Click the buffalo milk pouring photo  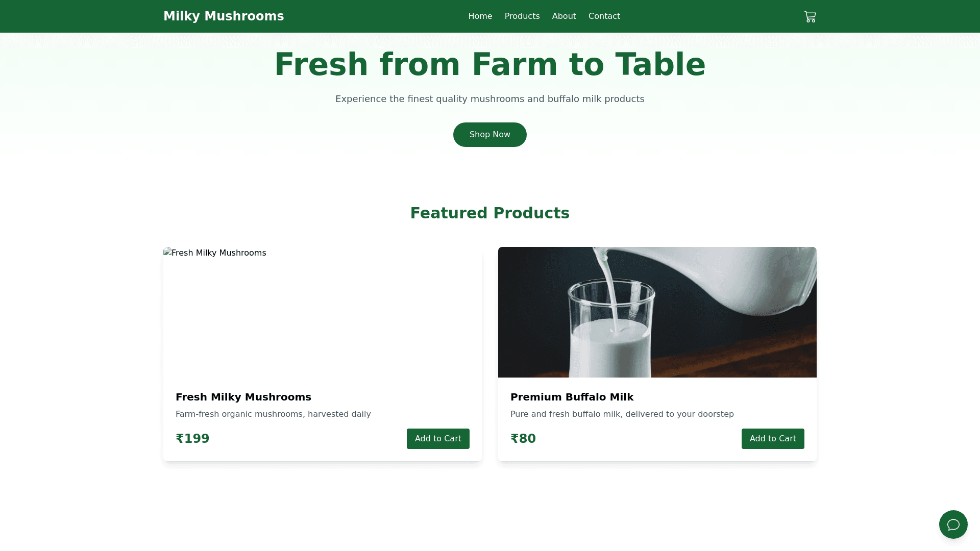pyautogui.click(x=657, y=312)
